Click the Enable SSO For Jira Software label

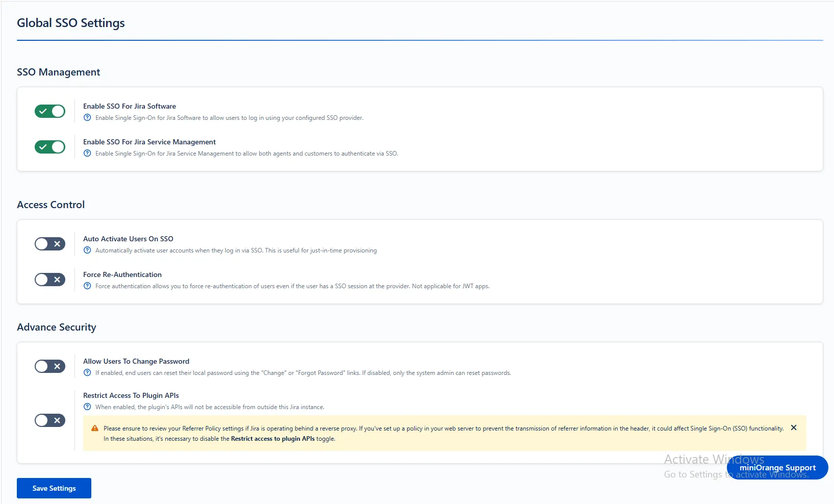point(130,106)
